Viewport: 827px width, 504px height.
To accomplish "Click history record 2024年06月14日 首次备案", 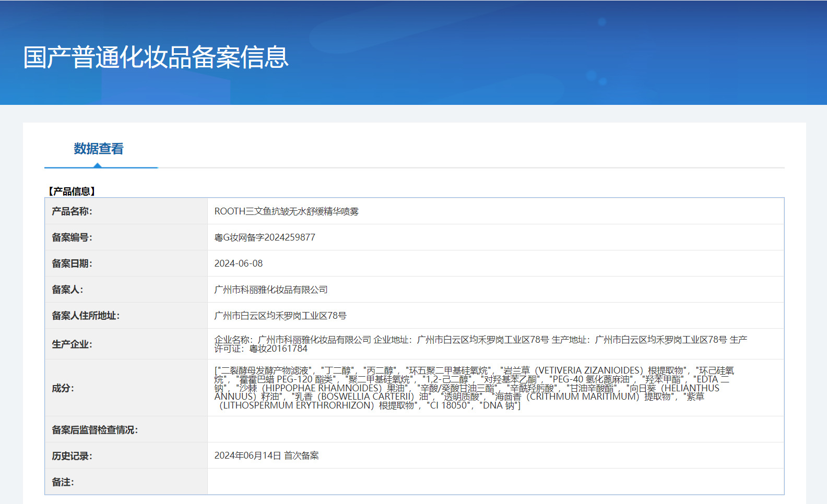I will [266, 455].
